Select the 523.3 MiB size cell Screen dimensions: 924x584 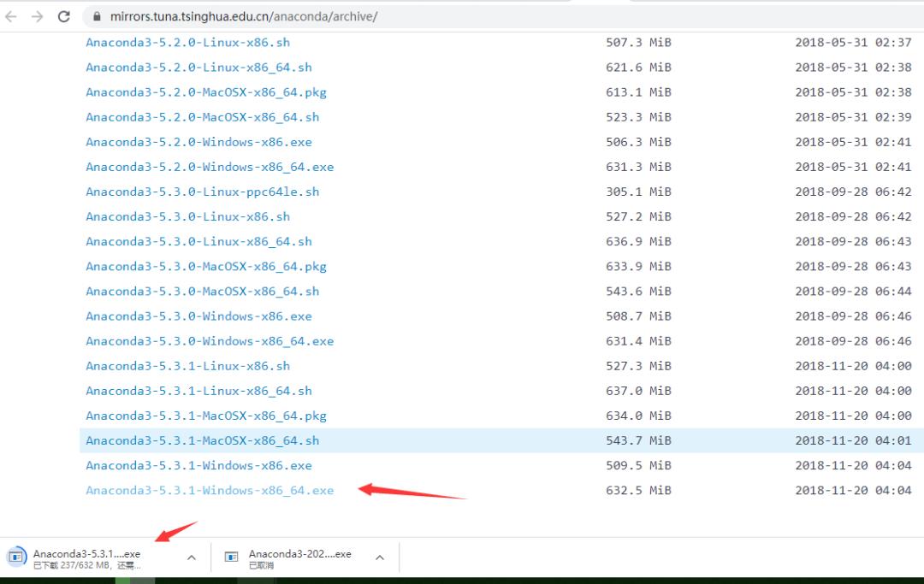coord(639,117)
